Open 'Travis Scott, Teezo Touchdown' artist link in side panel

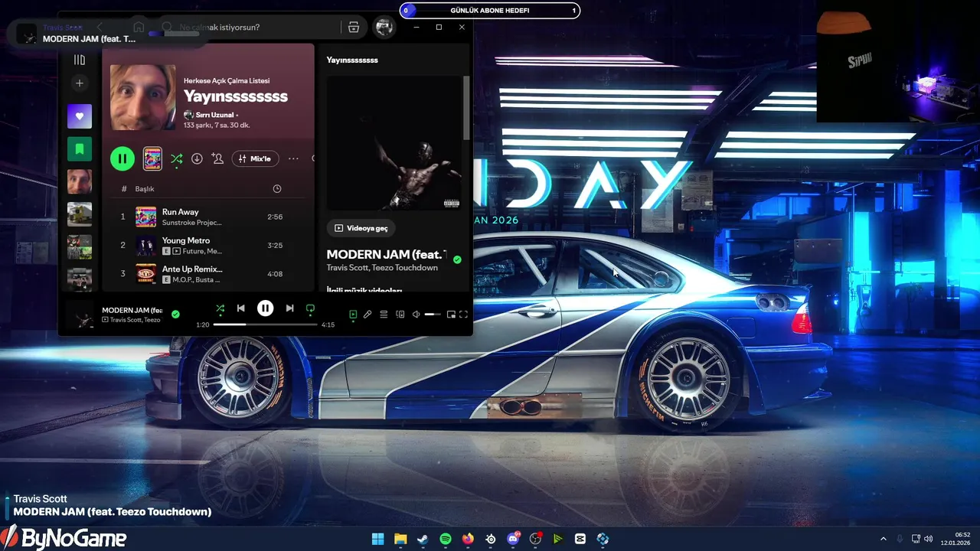click(382, 268)
